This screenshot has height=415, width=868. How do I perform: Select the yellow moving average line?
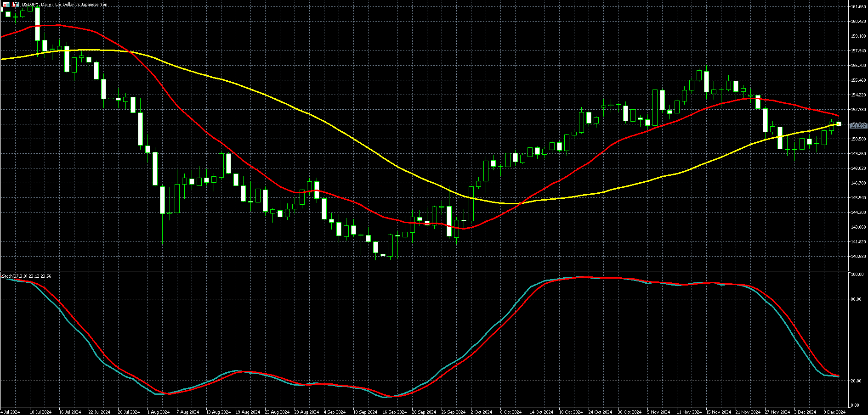(x=322, y=120)
